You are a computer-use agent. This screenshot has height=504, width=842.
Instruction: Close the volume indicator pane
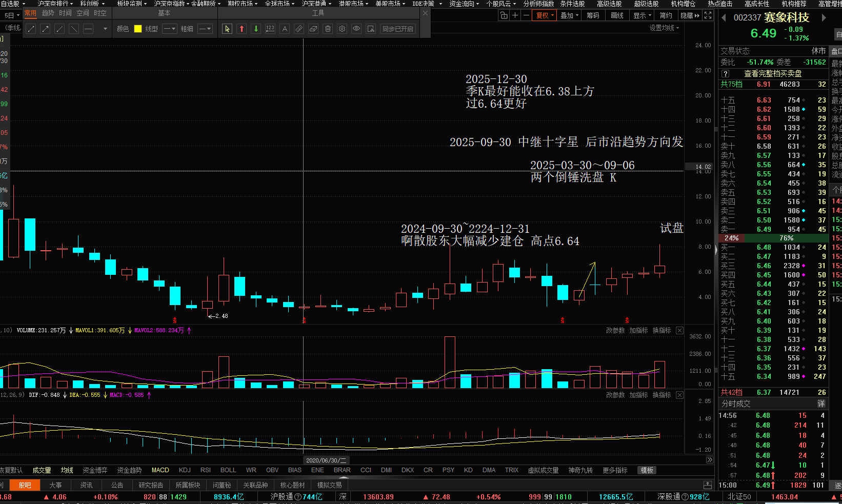coord(679,331)
